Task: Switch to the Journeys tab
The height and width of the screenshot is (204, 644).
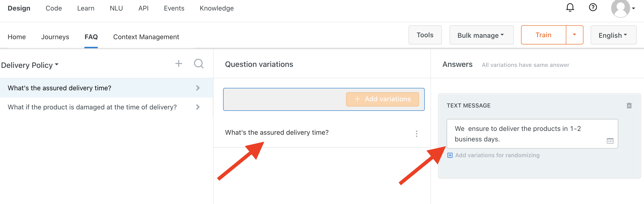Action: pos(55,37)
